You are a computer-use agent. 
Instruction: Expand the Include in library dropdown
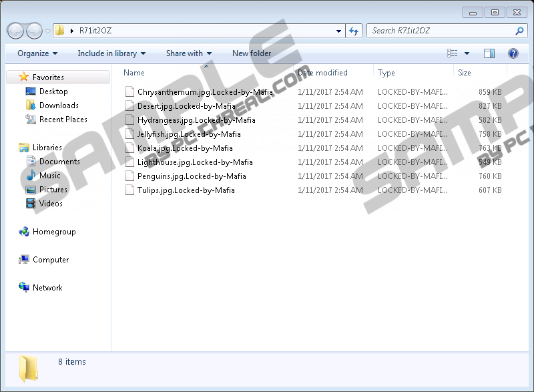(x=111, y=53)
